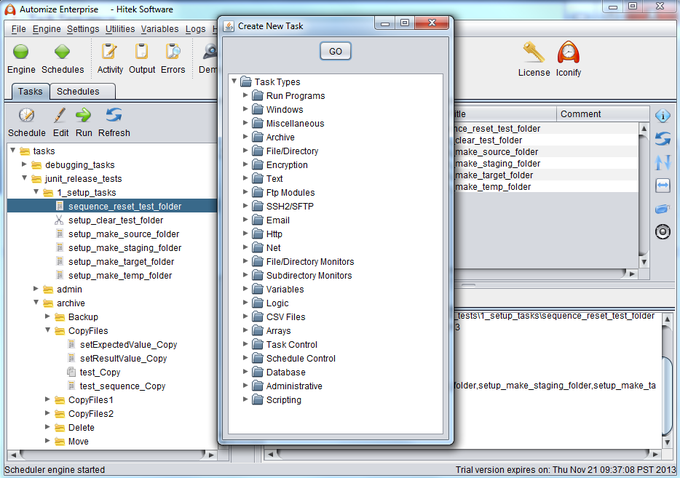Screen dimensions: 680x478
Task: Click the License key icon
Action: 533,52
